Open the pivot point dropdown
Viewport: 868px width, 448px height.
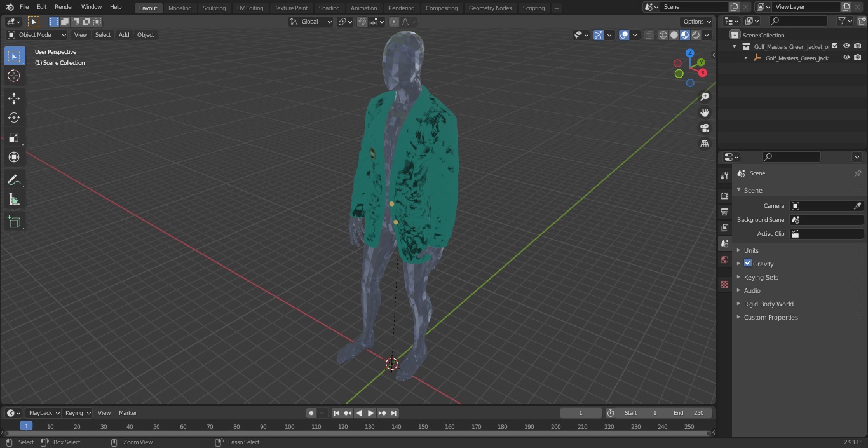(345, 22)
